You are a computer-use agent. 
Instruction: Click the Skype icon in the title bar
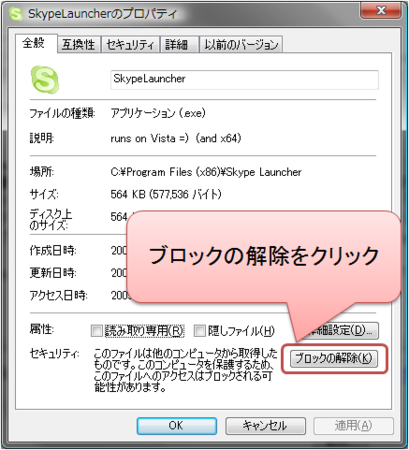(x=16, y=14)
